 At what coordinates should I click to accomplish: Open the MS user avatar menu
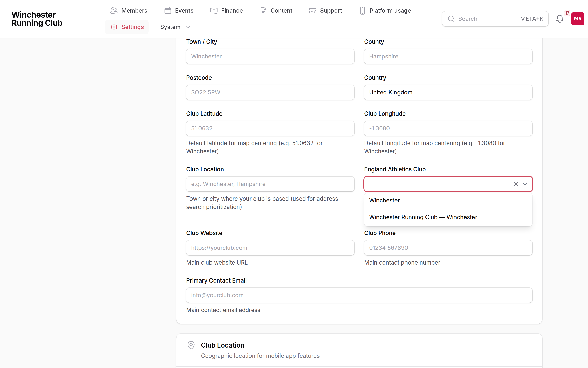point(578,19)
